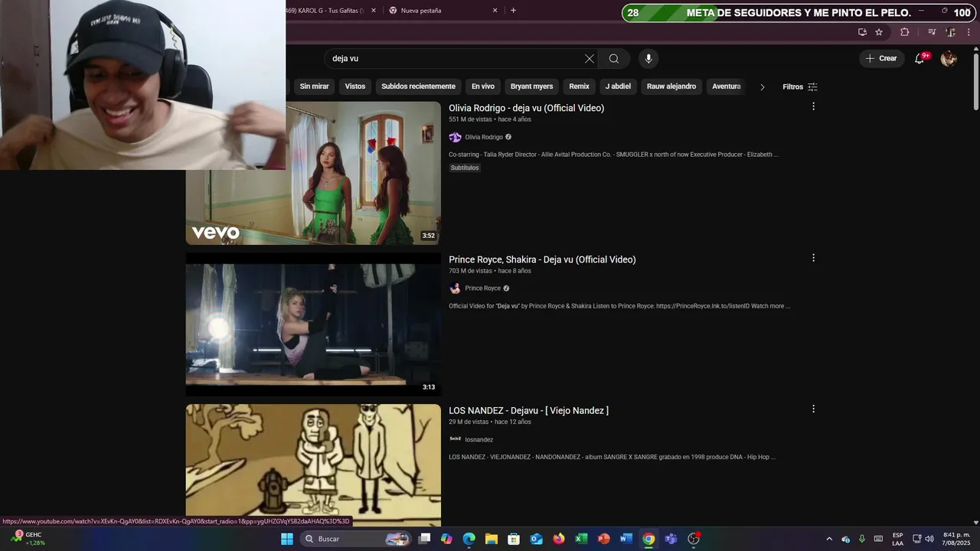Open YouTube notifications bell
This screenshot has width=980, height=551.
(920, 59)
